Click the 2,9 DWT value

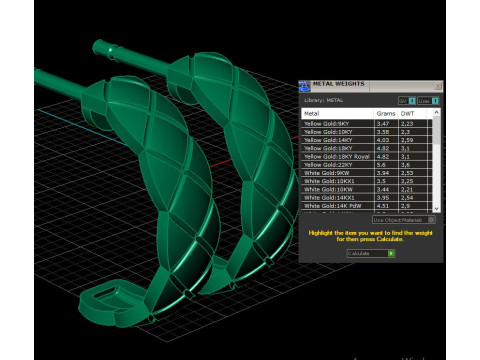[x=405, y=206]
